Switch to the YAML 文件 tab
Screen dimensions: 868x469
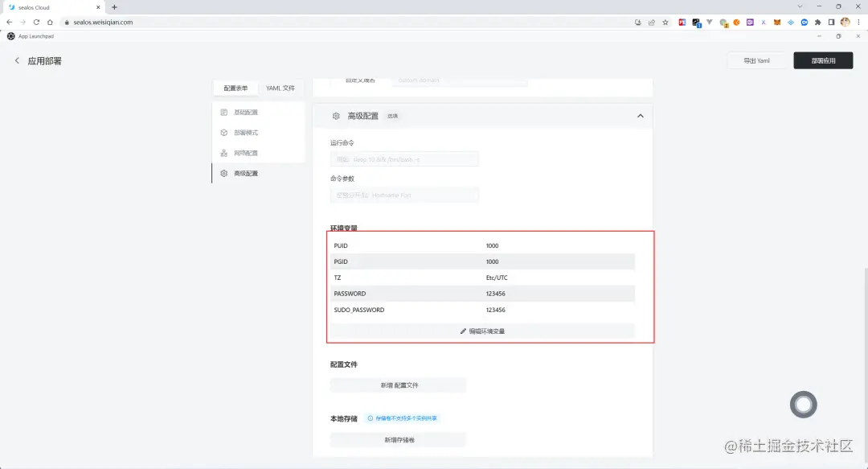[x=280, y=88]
